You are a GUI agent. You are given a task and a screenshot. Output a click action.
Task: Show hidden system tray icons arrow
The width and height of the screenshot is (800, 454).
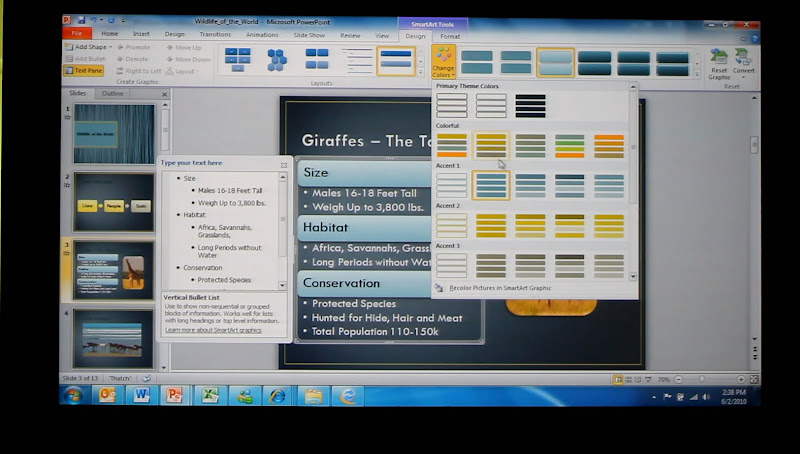[654, 397]
